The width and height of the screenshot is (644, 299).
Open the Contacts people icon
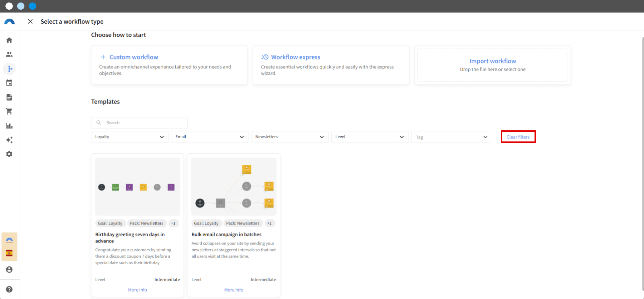(9, 54)
